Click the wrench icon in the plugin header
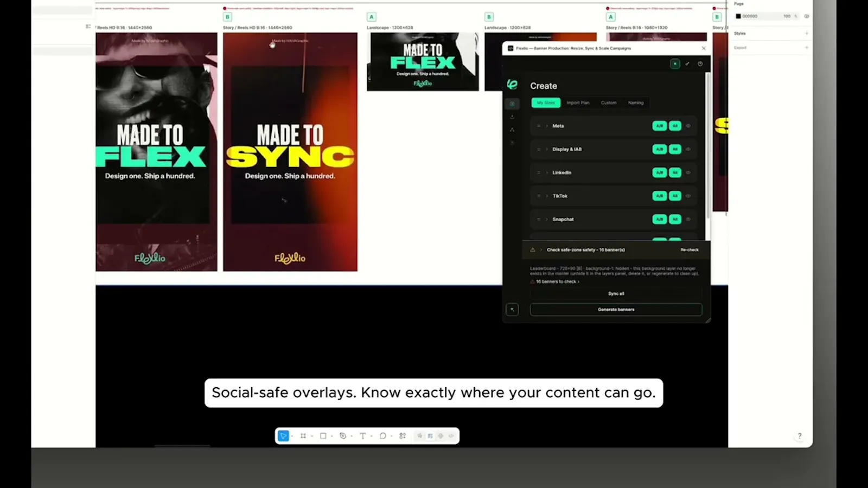 pyautogui.click(x=687, y=64)
